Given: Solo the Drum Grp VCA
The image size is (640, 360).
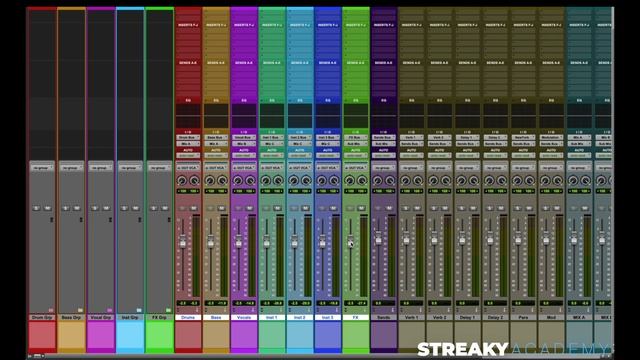Looking at the screenshot, I should point(36,208).
